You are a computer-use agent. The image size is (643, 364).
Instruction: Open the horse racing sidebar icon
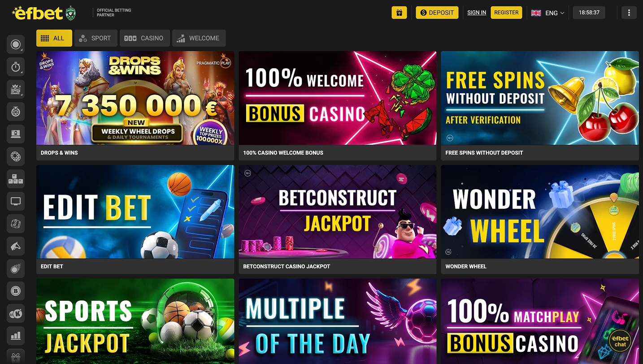(16, 246)
